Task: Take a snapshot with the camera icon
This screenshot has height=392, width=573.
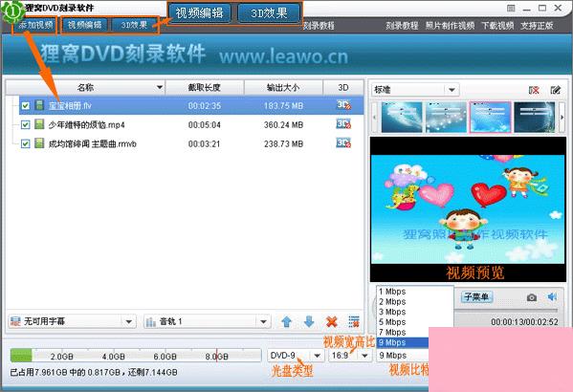Action: point(532,297)
